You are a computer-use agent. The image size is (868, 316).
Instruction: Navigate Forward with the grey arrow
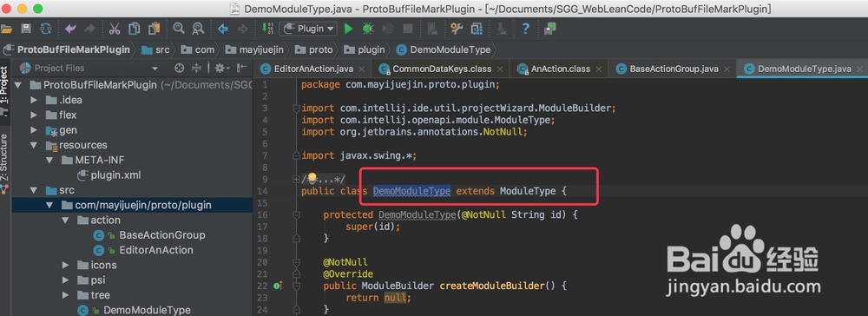(242, 29)
